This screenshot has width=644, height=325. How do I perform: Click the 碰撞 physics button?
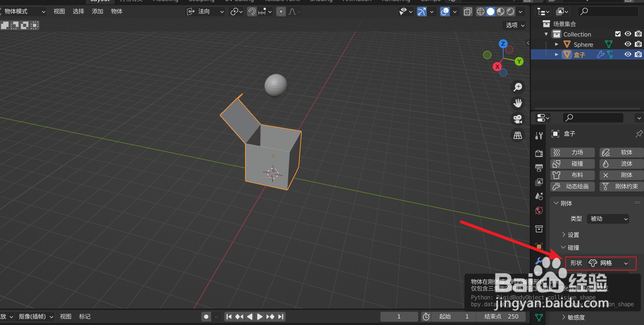point(572,164)
